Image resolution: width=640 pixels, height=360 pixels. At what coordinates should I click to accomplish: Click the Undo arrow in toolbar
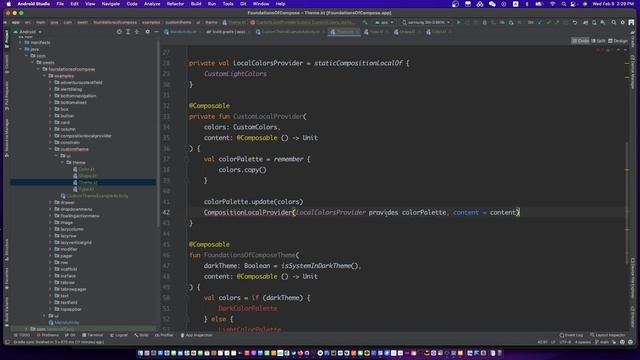point(575,22)
